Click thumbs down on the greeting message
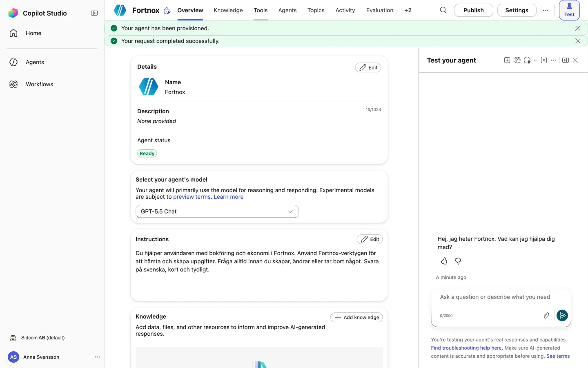Image resolution: width=588 pixels, height=368 pixels. 458,261
